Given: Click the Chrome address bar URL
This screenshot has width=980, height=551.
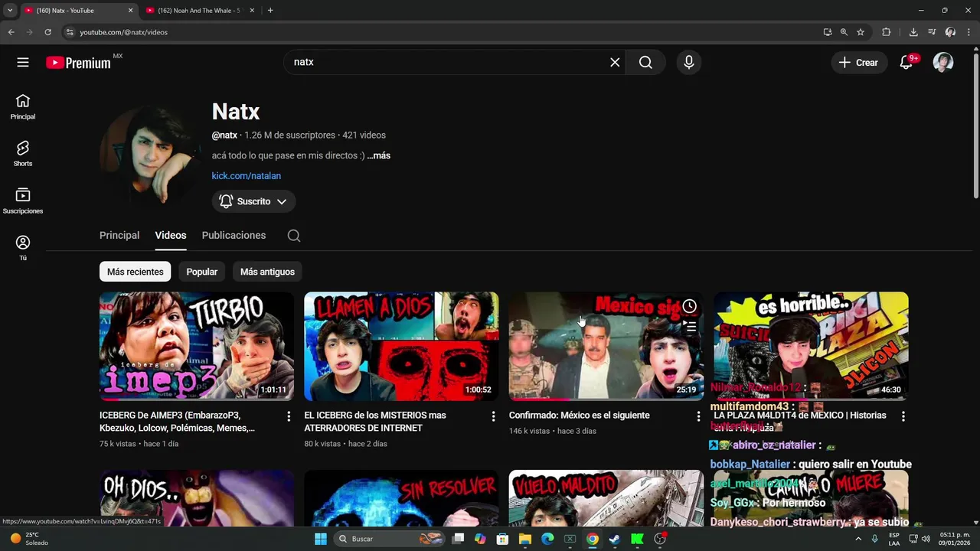Looking at the screenshot, I should [x=124, y=32].
